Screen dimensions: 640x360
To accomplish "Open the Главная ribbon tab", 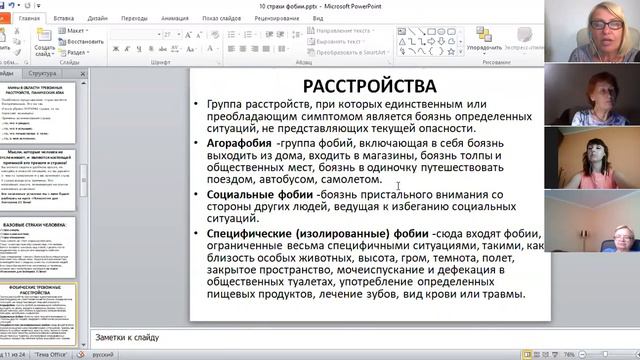I will click(x=29, y=18).
